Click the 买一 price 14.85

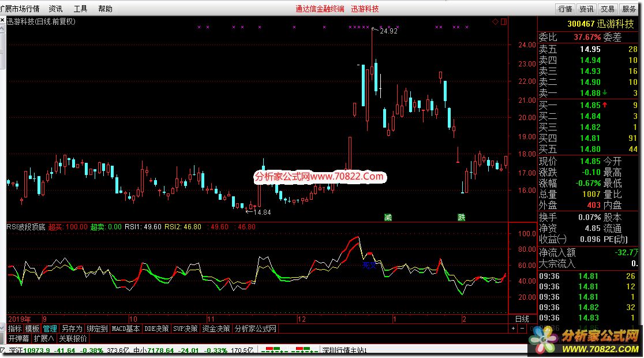[590, 105]
